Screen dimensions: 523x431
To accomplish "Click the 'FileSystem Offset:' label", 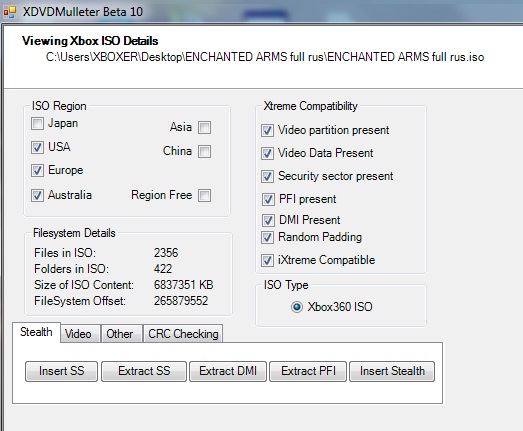I will pos(80,301).
